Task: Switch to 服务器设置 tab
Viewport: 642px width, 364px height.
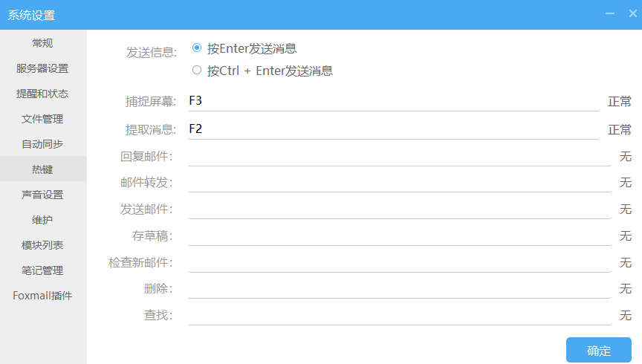Action: pyautogui.click(x=42, y=68)
